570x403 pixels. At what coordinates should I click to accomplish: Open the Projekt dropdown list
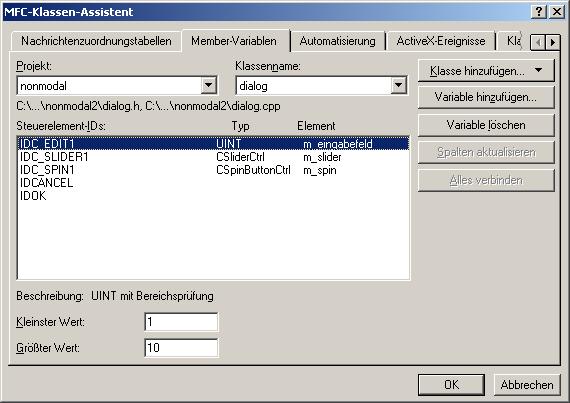coord(209,85)
